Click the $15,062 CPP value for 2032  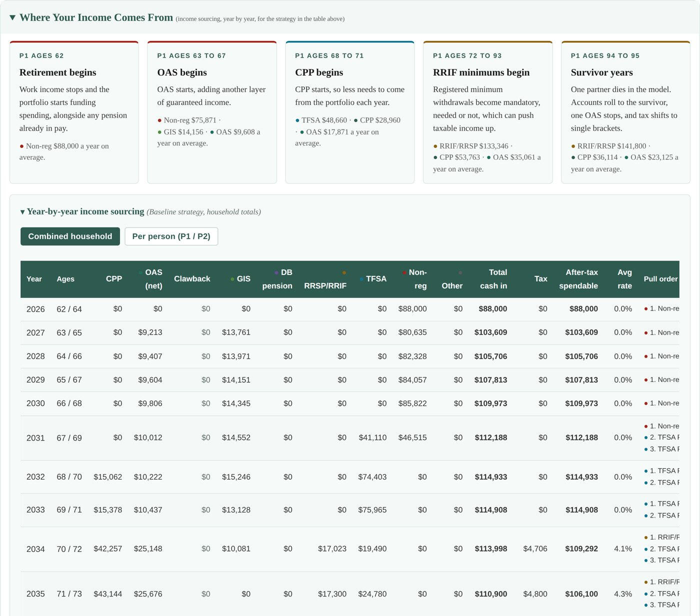pyautogui.click(x=108, y=477)
